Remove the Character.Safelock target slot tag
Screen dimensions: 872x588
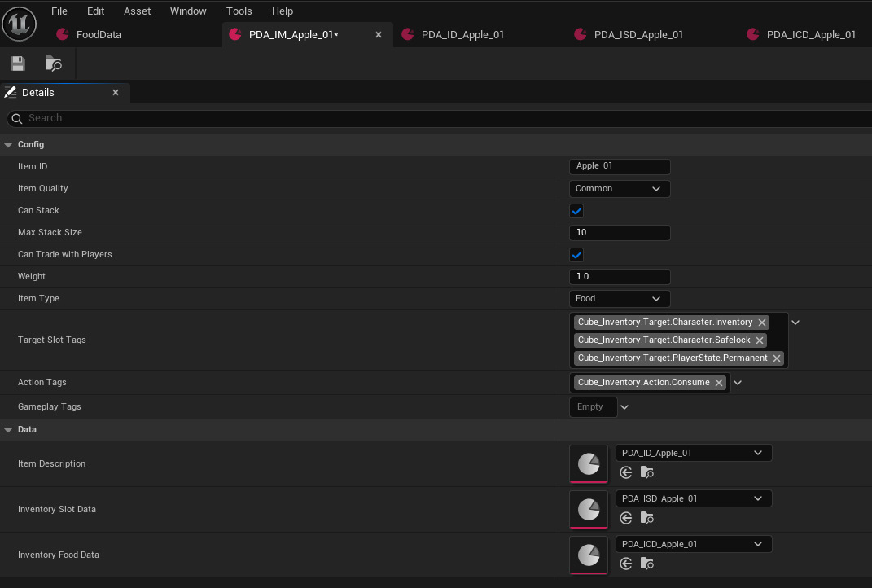coord(759,340)
